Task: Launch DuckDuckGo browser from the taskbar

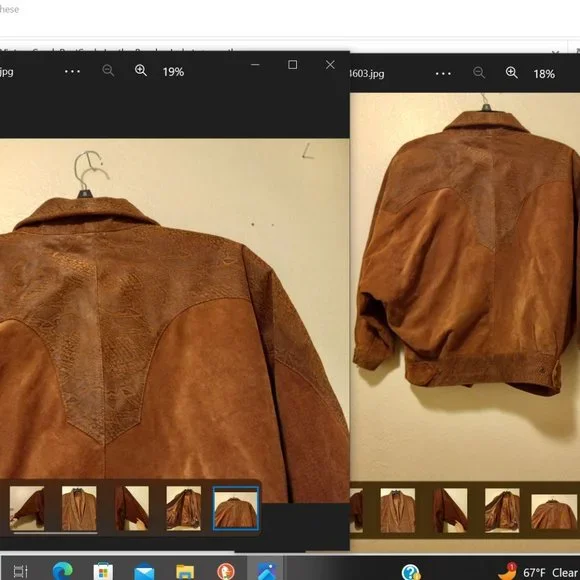Action: 226,571
